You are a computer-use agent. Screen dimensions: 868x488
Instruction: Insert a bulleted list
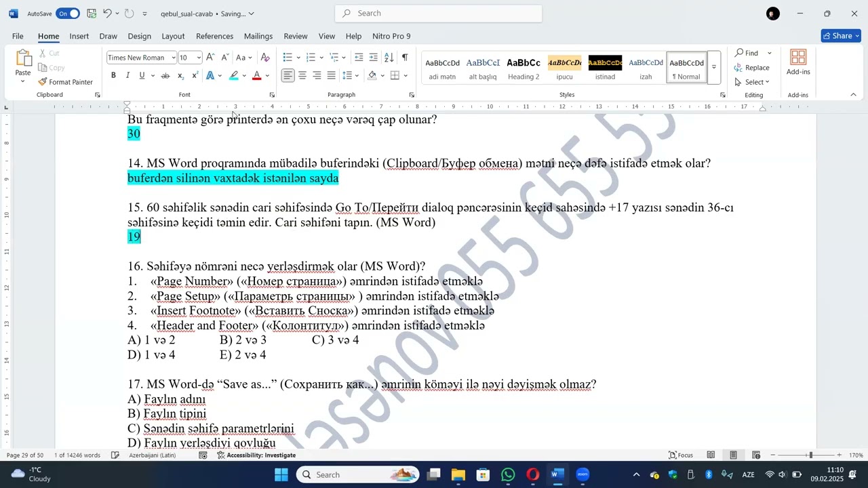tap(288, 58)
